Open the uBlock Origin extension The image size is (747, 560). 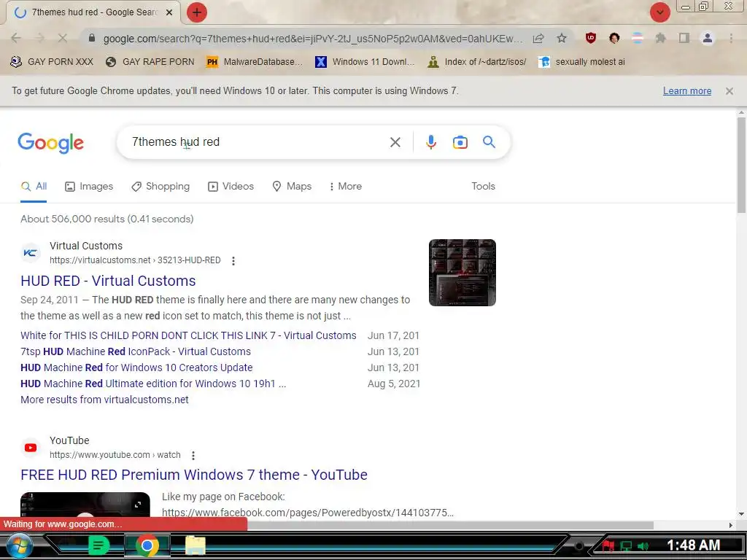(591, 38)
